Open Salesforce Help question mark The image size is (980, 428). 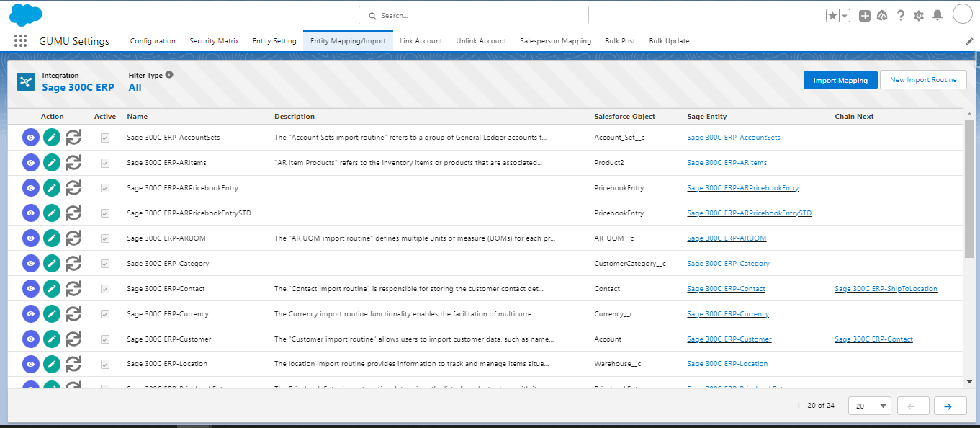(900, 16)
